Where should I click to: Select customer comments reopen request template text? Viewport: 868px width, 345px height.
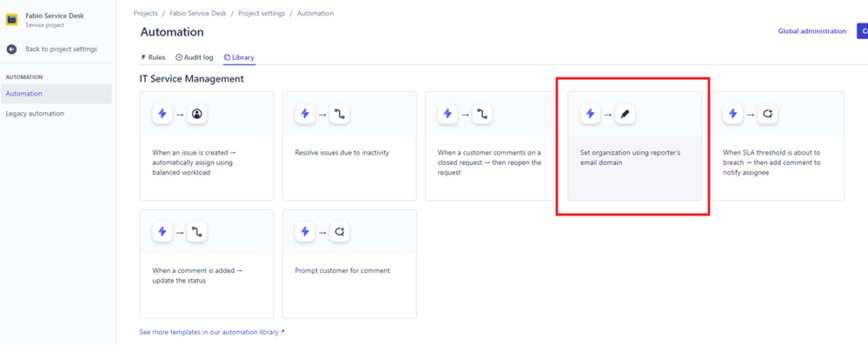pyautogui.click(x=490, y=163)
